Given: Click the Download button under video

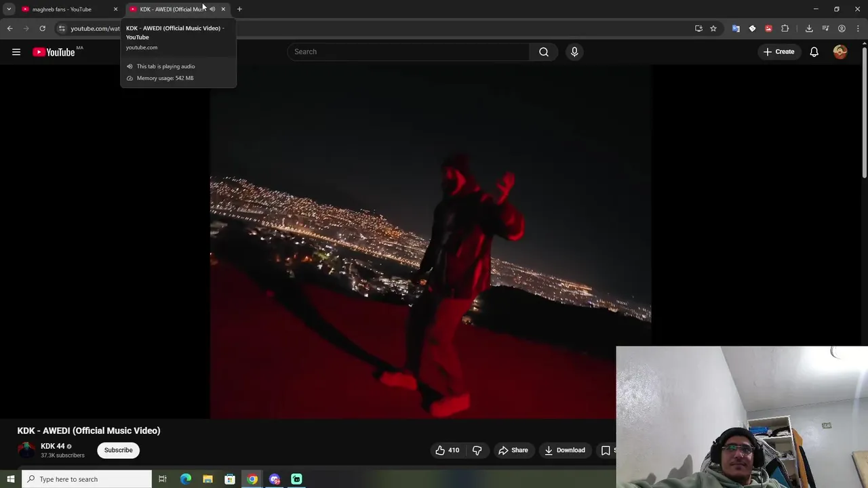Looking at the screenshot, I should pyautogui.click(x=565, y=450).
